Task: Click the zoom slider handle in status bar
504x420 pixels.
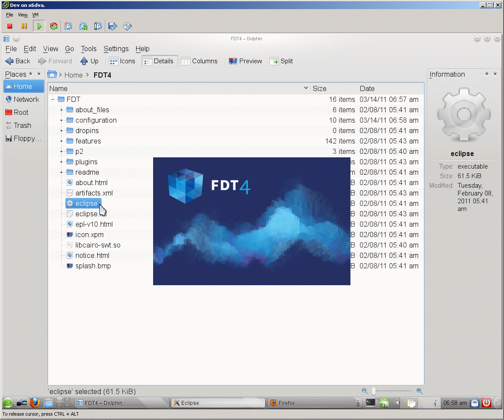Action: (x=373, y=391)
